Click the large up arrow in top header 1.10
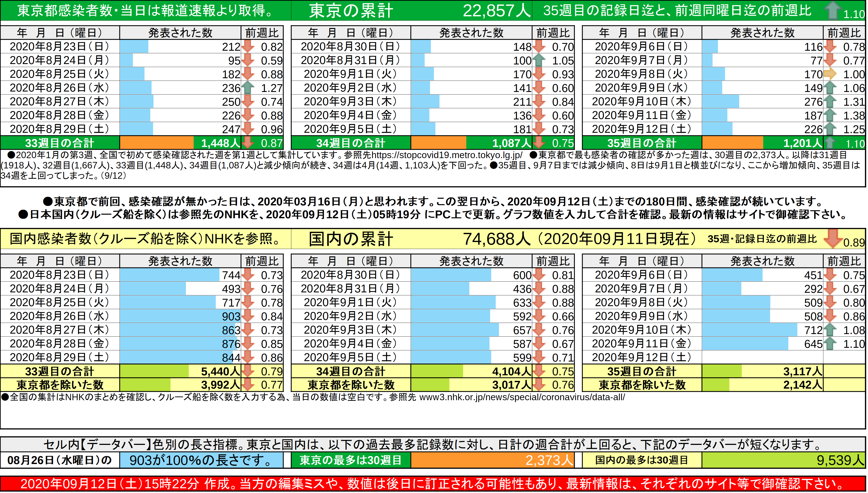The height and width of the screenshot is (493, 868). coord(833,11)
